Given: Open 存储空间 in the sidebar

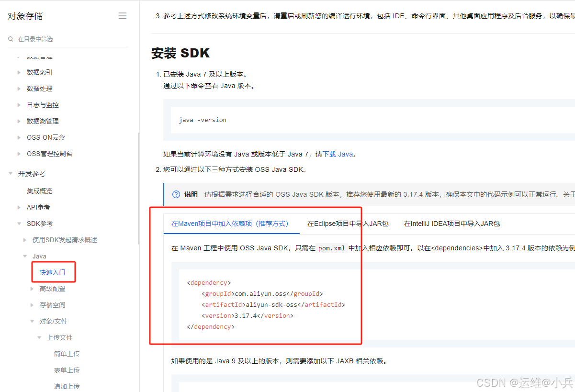Looking at the screenshot, I should pos(53,305).
